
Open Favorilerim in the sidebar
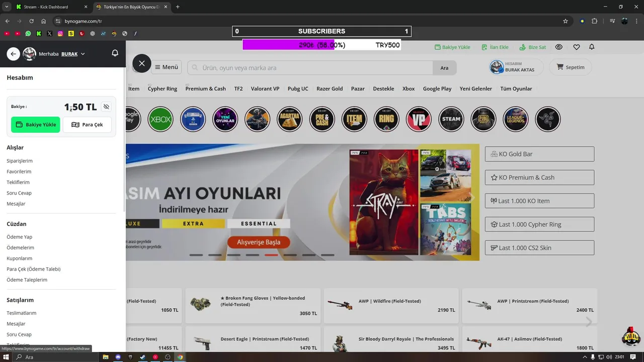[19, 171]
